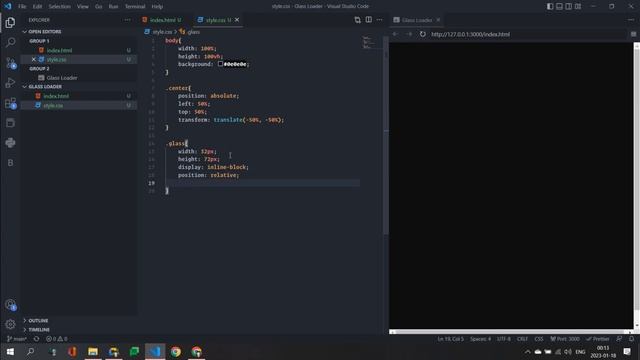This screenshot has height=360, width=640.
Task: Open the View menu
Action: [82, 7]
